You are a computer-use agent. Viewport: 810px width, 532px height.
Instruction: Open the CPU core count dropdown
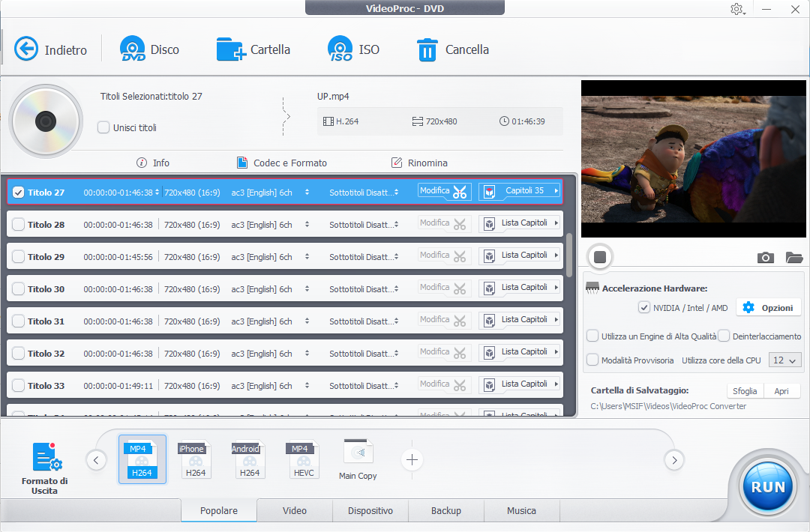785,360
